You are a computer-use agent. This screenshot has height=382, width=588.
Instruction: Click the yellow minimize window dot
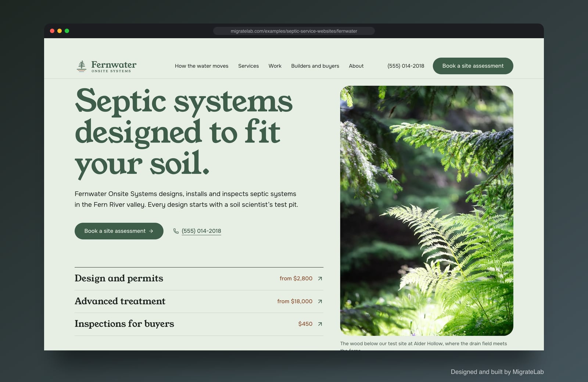(60, 31)
